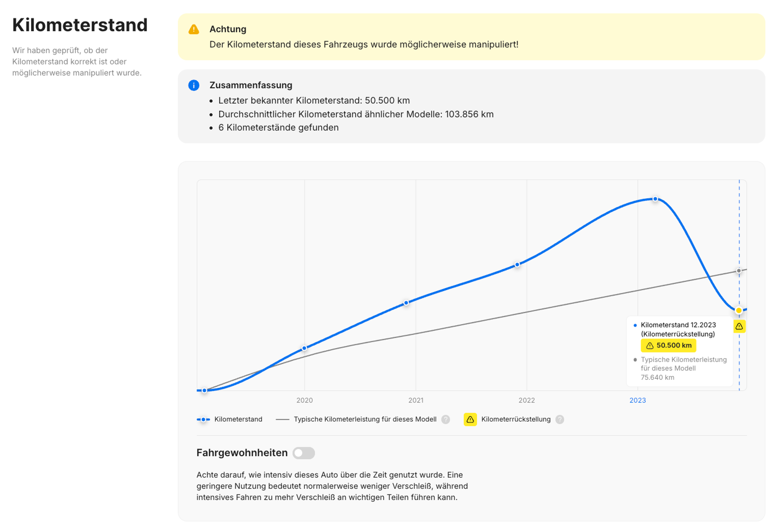Click the yellow warning triangle beside Achtung

[194, 29]
